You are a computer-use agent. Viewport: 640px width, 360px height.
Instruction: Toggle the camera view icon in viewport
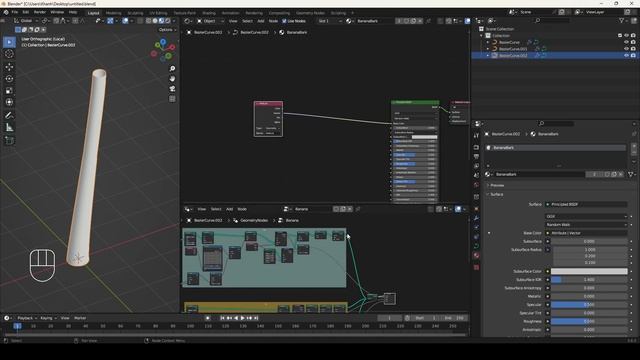click(x=172, y=89)
